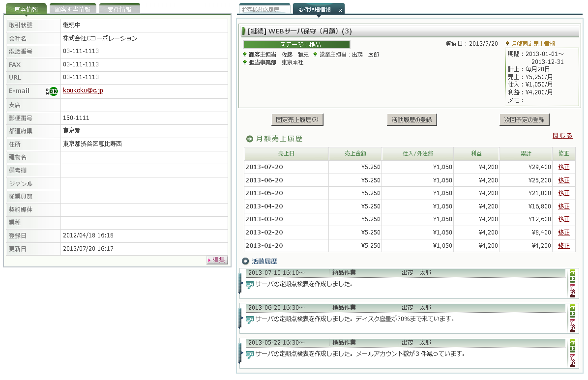Viewport: 588px width, 380px height.
Task: Close the 案件詳細情報 tab with x
Action: 341,10
